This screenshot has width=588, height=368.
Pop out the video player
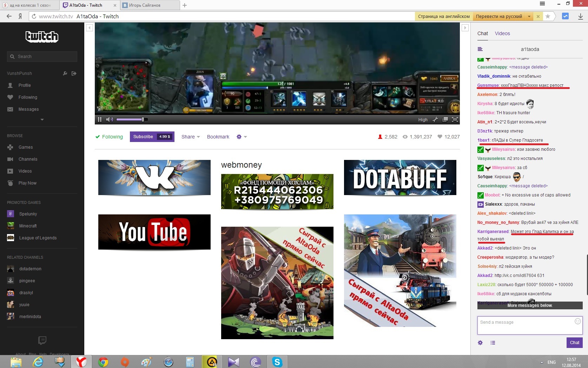tap(445, 120)
